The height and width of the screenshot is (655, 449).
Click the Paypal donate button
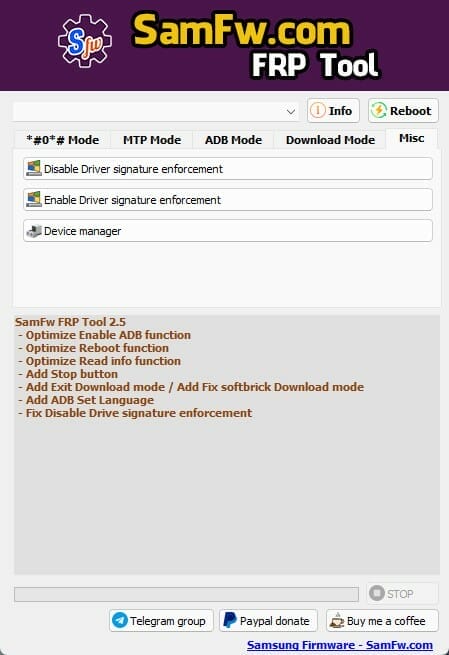pos(268,621)
